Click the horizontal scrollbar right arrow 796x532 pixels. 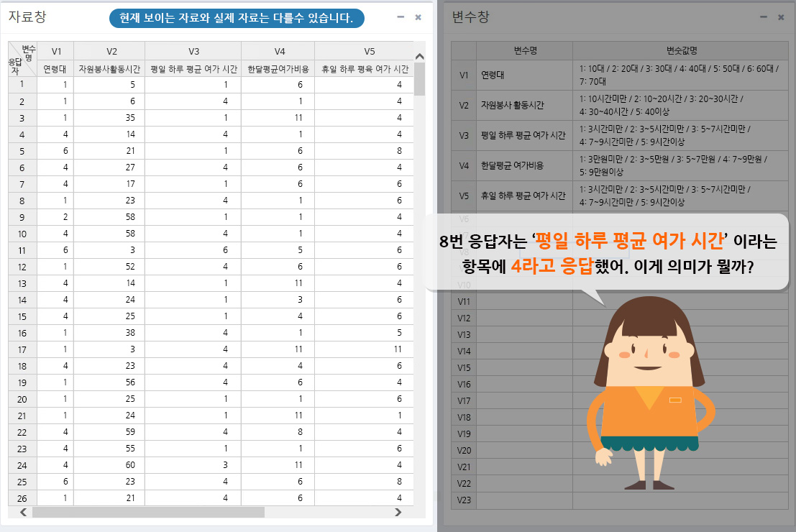[398, 512]
